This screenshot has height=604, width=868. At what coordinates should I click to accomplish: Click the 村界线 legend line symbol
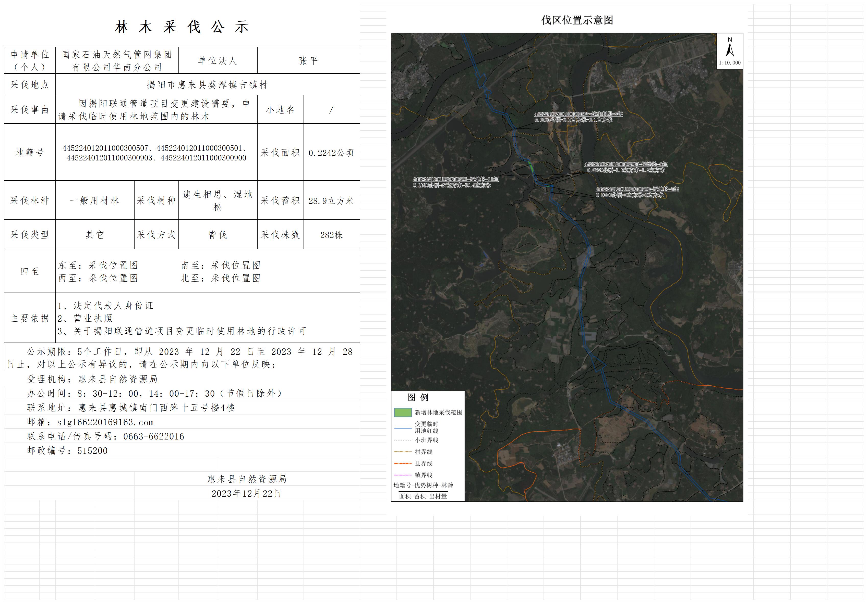[403, 452]
